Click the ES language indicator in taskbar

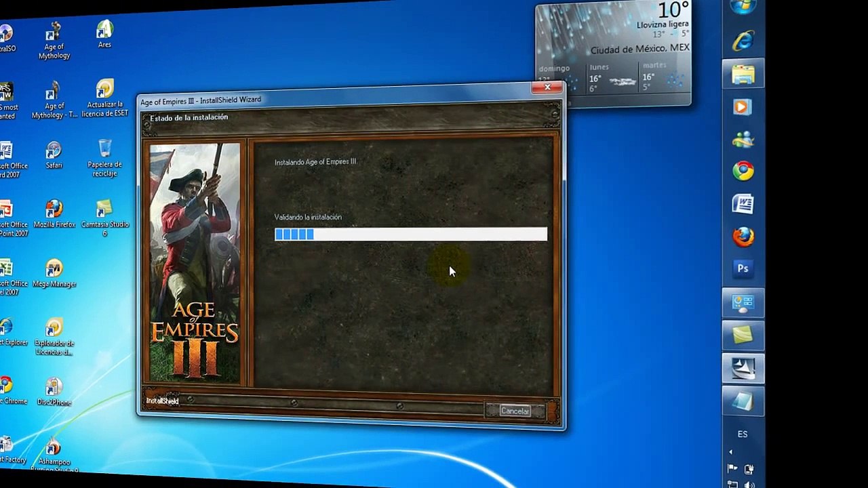pos(743,434)
